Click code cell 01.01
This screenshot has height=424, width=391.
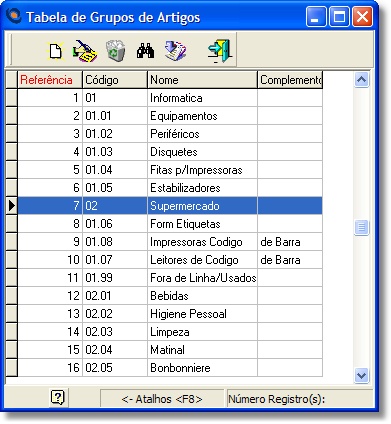pos(115,116)
